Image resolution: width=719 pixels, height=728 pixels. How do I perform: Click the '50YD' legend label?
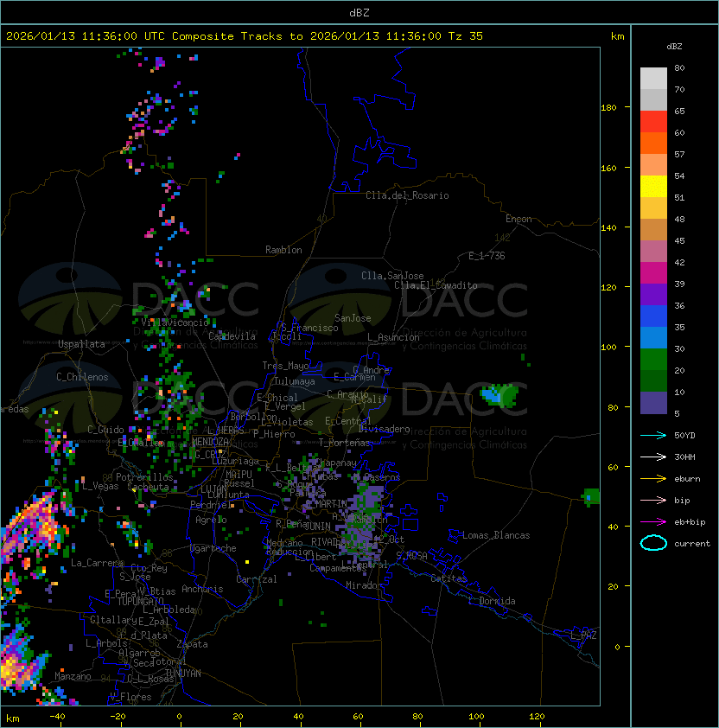[684, 436]
